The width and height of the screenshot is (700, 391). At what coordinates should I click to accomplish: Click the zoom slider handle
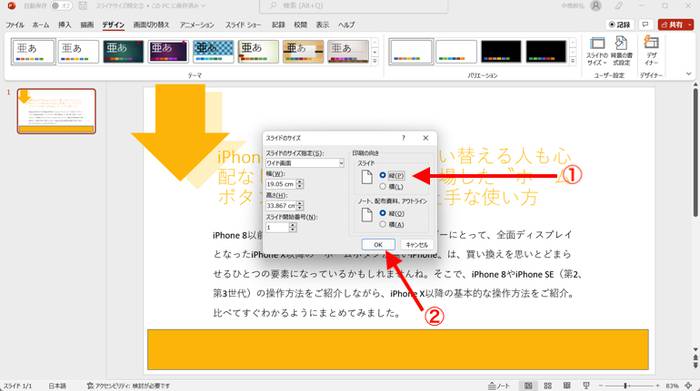click(625, 386)
